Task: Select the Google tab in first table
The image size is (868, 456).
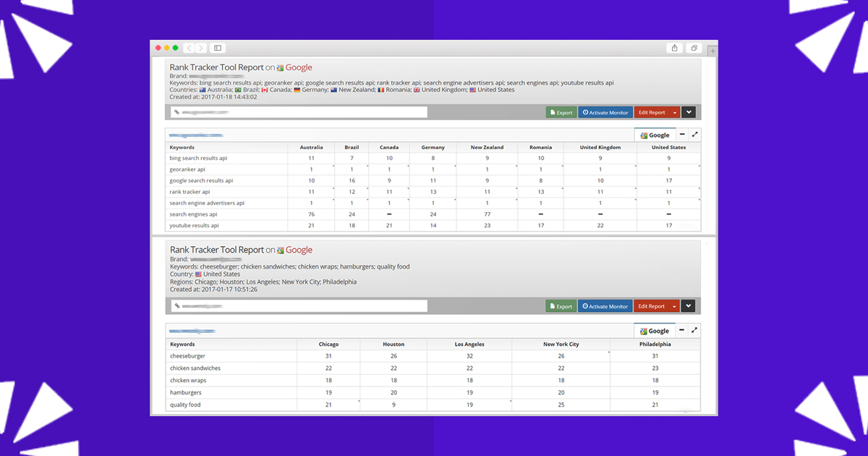Action: tap(655, 135)
